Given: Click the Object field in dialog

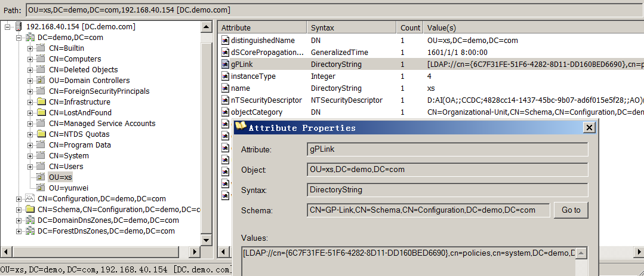Looking at the screenshot, I should tap(448, 170).
